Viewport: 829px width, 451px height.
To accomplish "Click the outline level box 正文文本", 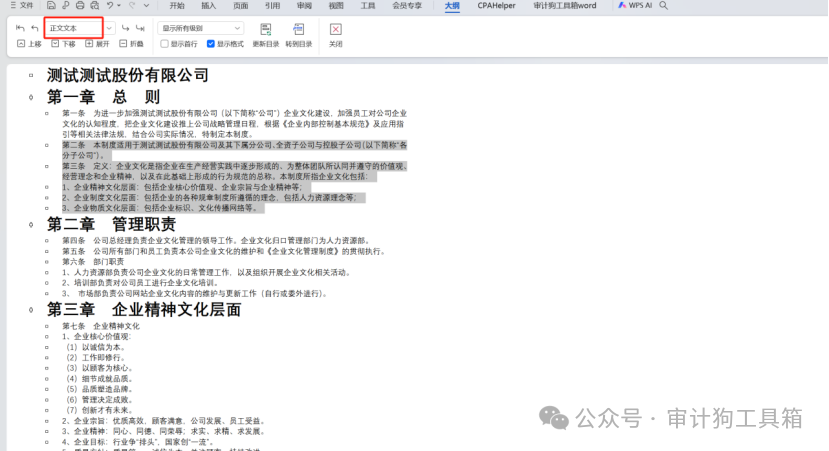I will [x=74, y=28].
